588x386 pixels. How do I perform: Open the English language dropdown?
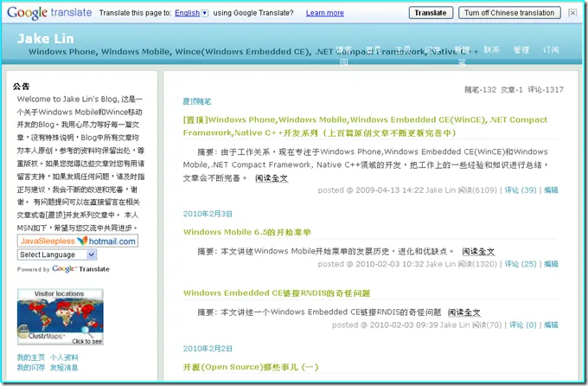[x=191, y=13]
